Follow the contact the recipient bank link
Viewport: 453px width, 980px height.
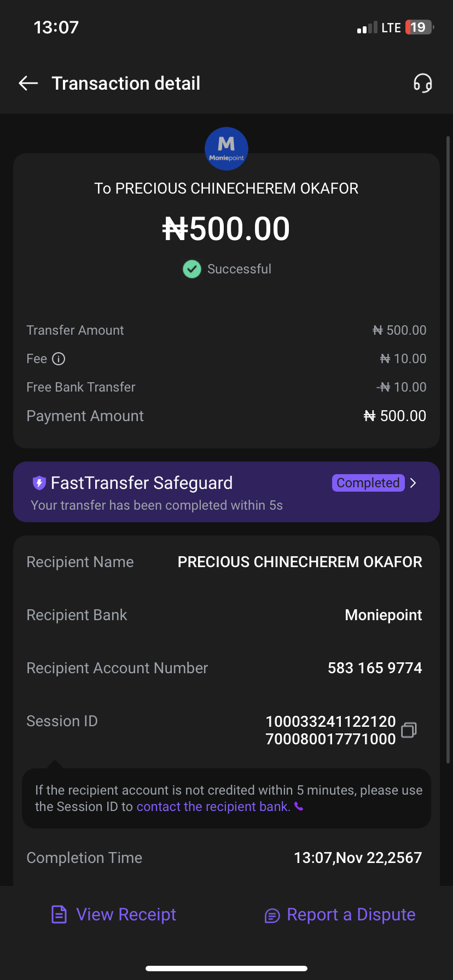[x=213, y=807]
